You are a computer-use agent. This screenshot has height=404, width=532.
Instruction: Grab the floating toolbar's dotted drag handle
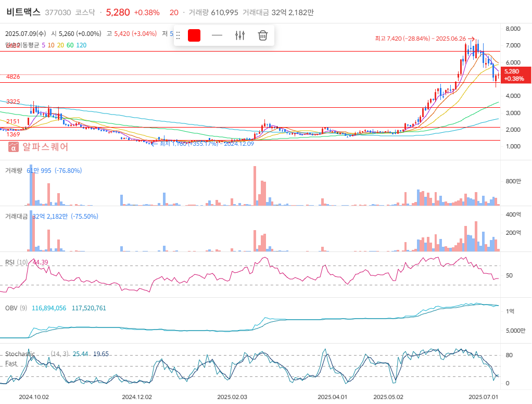point(178,35)
